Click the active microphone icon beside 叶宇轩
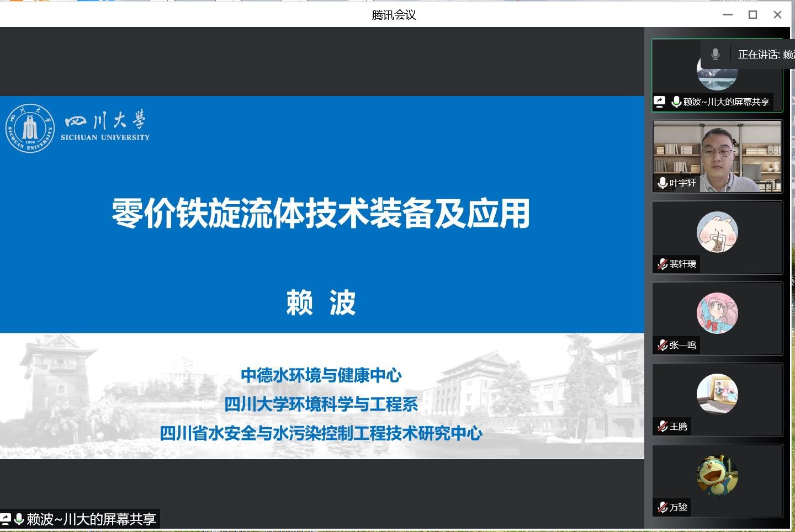Image resolution: width=795 pixels, height=532 pixels. [x=662, y=183]
